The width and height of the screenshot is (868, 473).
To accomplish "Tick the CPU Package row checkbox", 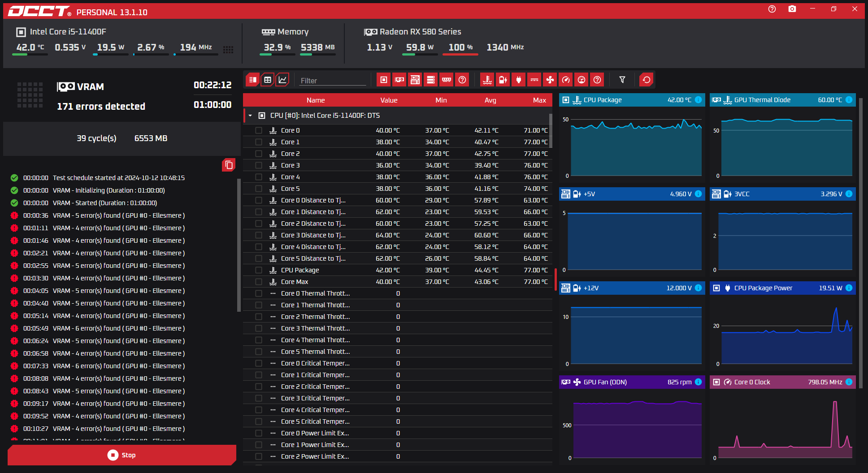I will (x=259, y=270).
